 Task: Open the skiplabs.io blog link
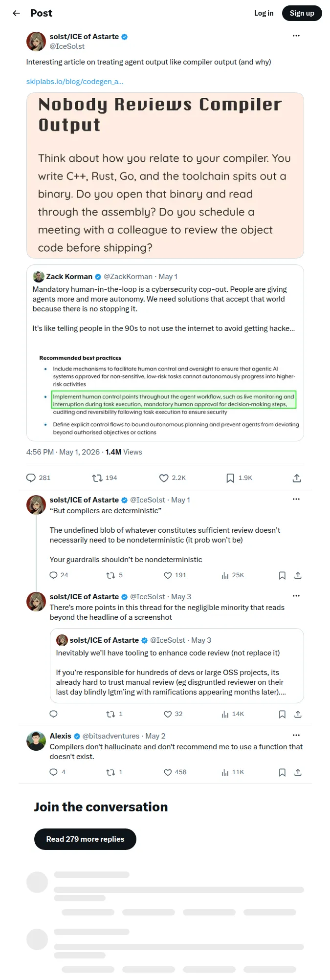75,82
